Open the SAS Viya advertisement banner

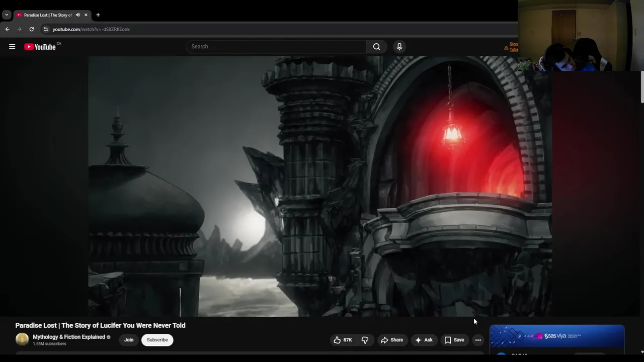557,336
